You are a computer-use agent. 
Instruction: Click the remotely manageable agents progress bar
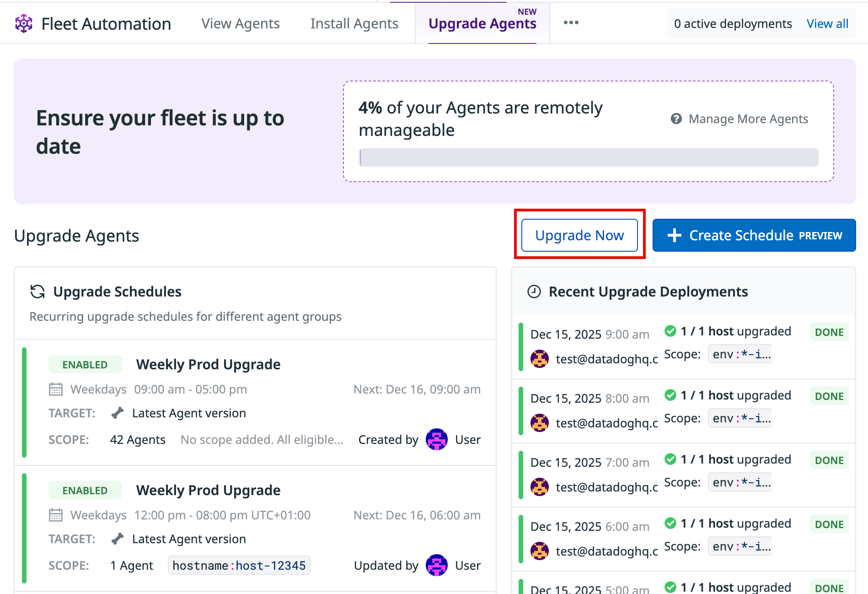[x=589, y=157]
